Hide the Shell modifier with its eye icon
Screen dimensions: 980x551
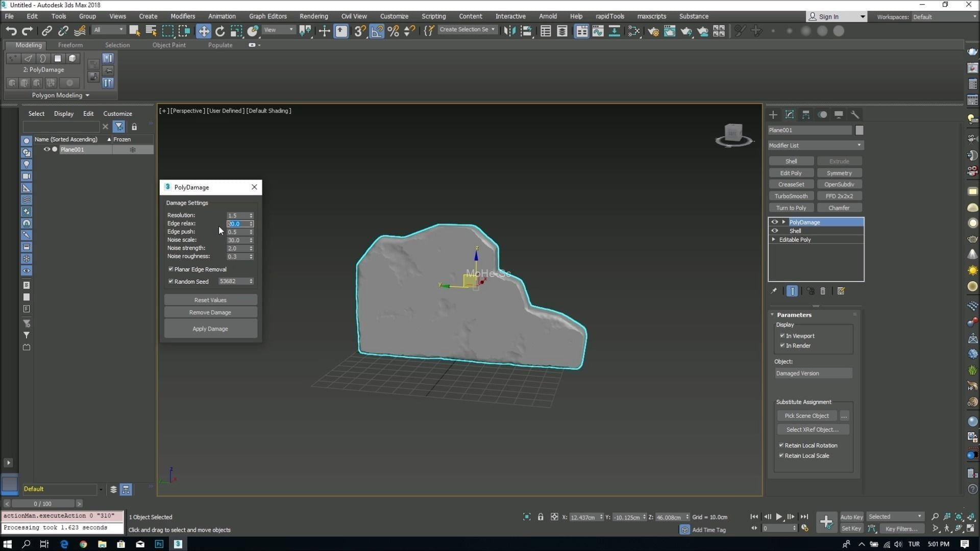tap(775, 231)
